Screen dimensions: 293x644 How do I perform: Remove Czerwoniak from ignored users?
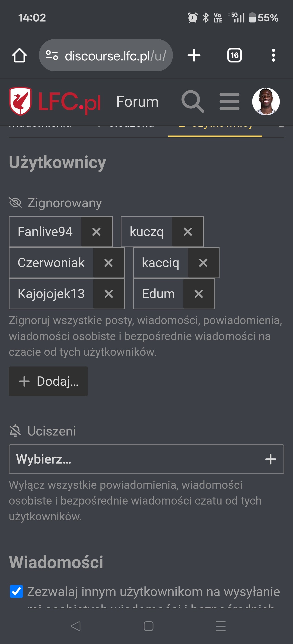click(108, 263)
